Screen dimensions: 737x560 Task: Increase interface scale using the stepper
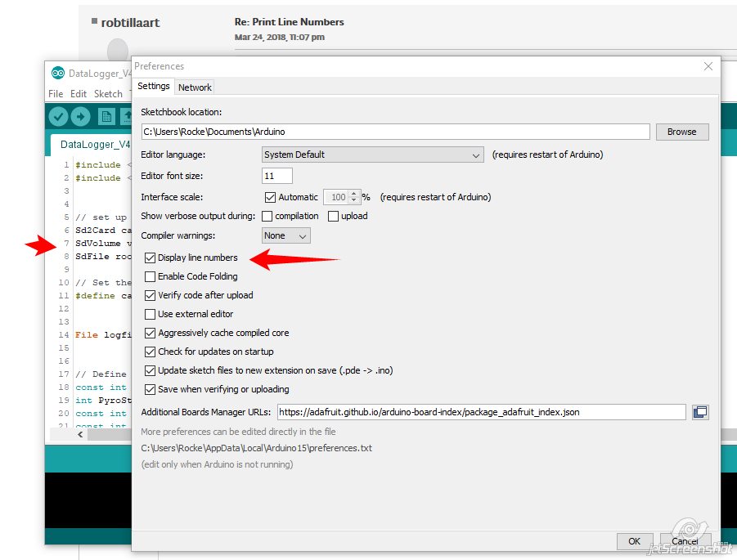tap(352, 194)
